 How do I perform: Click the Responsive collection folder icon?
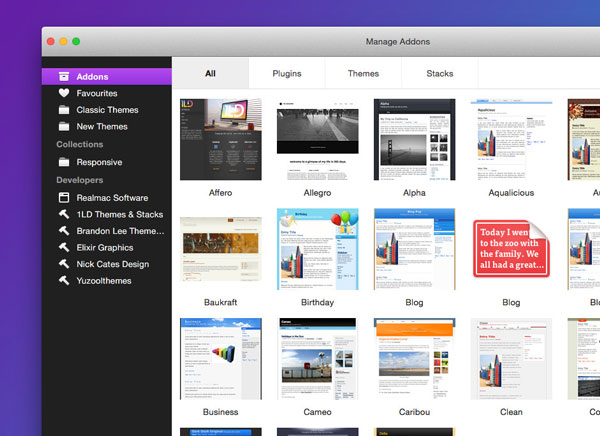64,162
